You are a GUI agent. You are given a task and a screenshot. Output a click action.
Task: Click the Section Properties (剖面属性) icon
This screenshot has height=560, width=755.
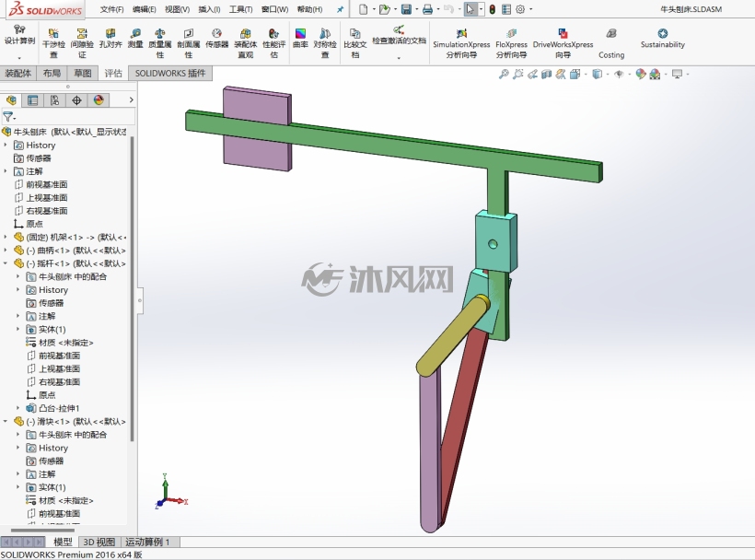click(x=188, y=42)
